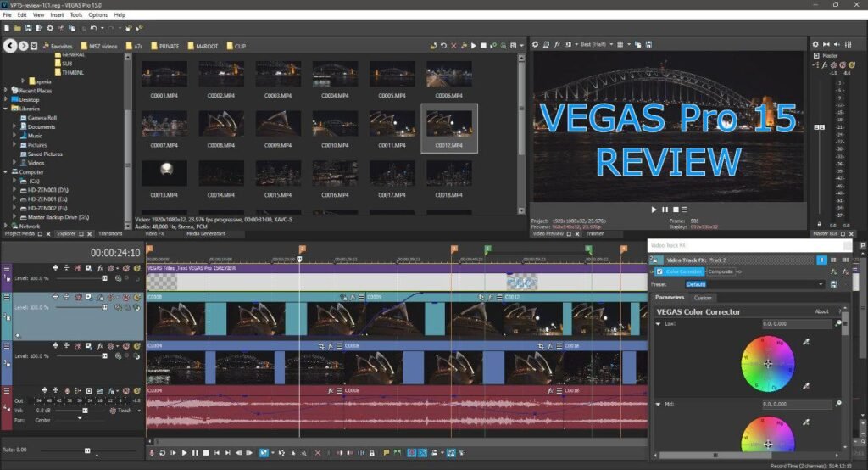The height and width of the screenshot is (470, 868).
Task: Open the Tools menu
Action: click(x=76, y=15)
